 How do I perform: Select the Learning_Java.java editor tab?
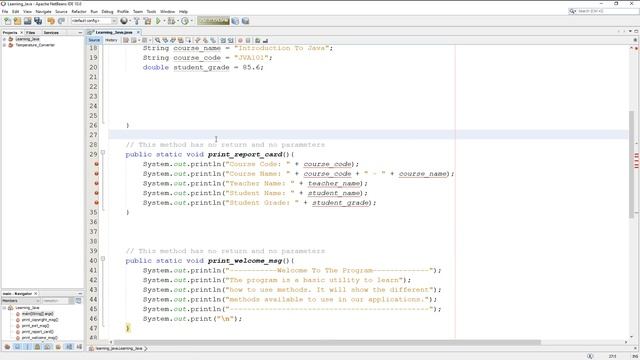[114, 32]
